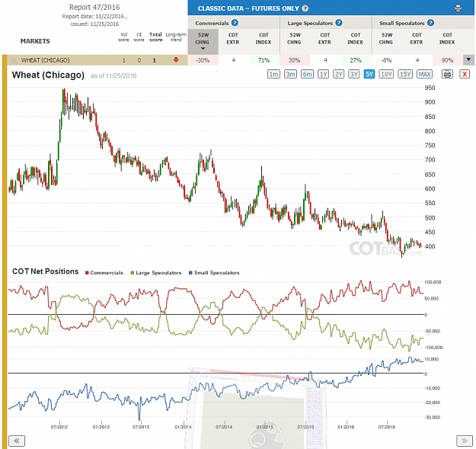Open help icon next to Small Speculators
476x449 pixels.
(x=430, y=23)
